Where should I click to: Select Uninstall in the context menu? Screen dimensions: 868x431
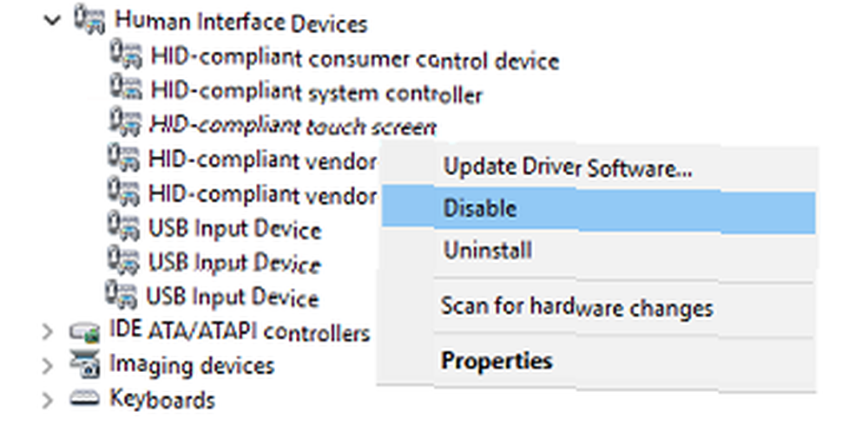point(598,251)
